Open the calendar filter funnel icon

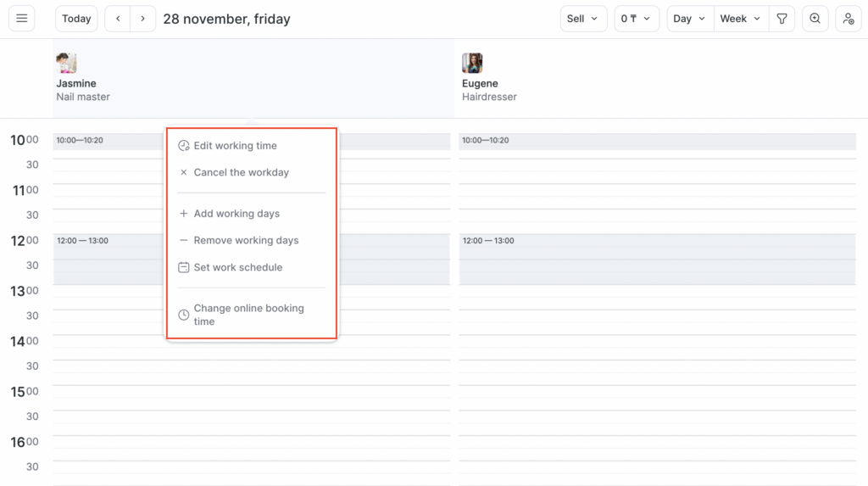(x=782, y=19)
